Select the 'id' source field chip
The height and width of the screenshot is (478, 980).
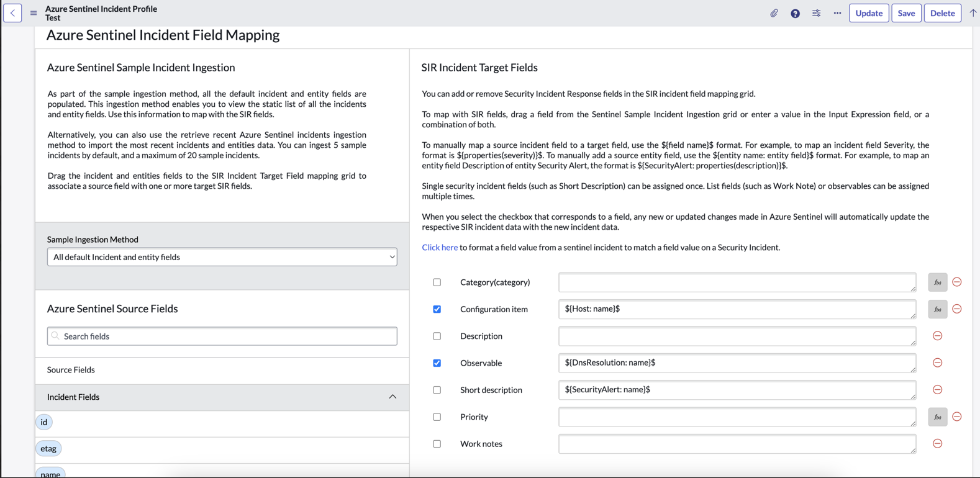(44, 422)
